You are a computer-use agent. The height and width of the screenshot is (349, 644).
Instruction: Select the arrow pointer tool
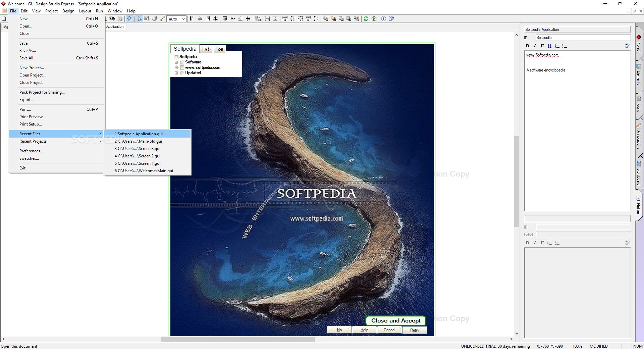(140, 19)
